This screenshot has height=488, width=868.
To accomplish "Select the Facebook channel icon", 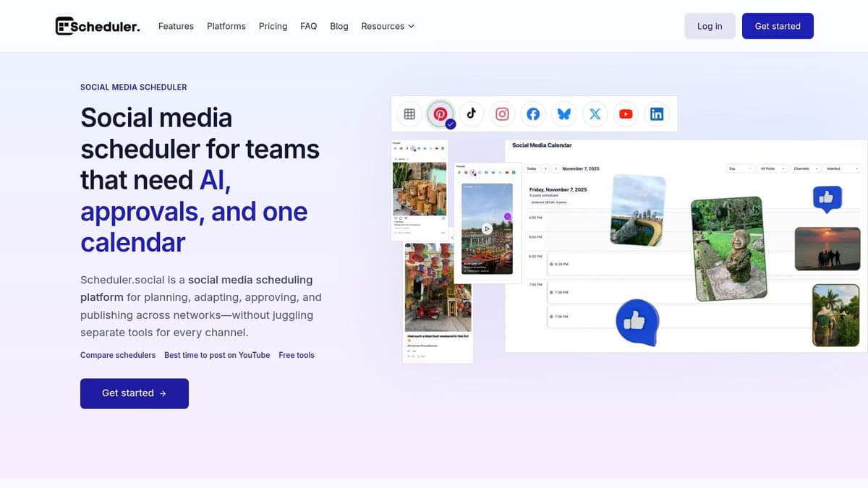I will 533,114.
